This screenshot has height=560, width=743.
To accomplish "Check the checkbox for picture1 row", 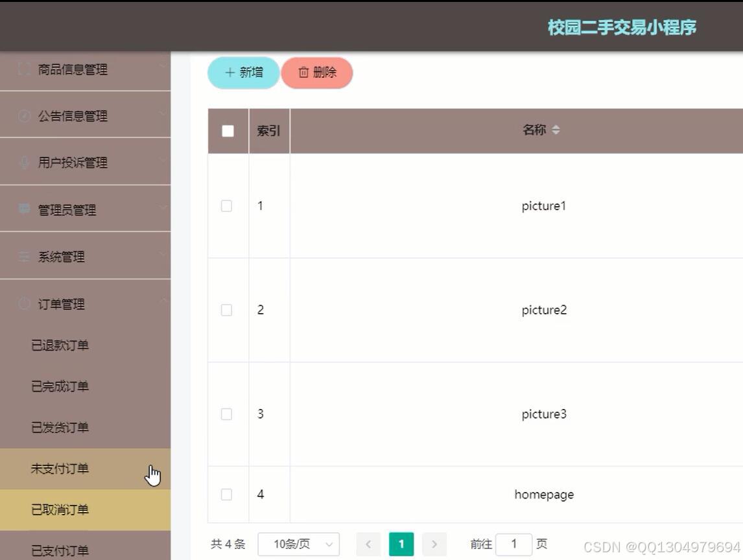I will coord(226,205).
